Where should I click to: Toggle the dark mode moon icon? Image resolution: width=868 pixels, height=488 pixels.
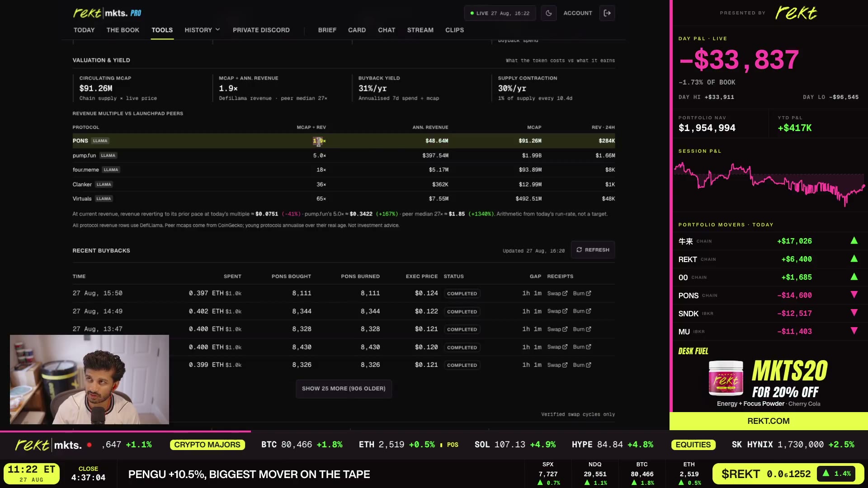[548, 13]
